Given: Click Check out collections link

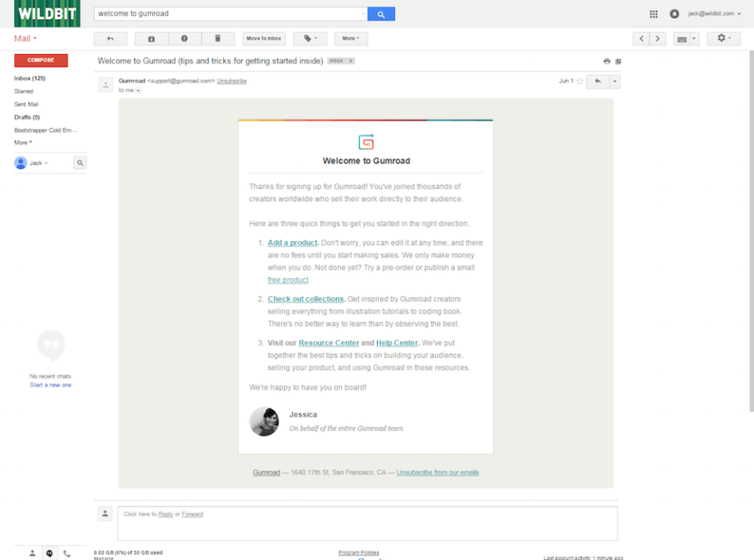Looking at the screenshot, I should [x=306, y=299].
